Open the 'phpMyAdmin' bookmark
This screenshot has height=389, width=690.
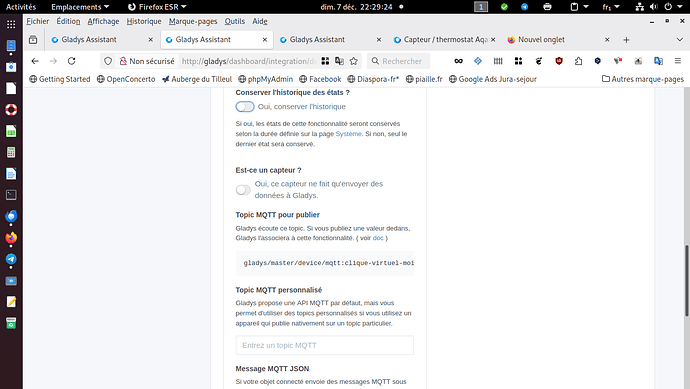(265, 79)
